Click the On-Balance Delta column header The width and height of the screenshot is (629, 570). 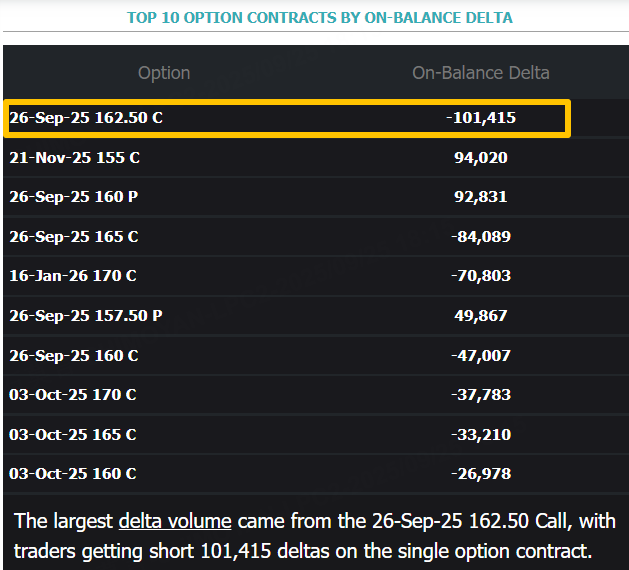[481, 72]
